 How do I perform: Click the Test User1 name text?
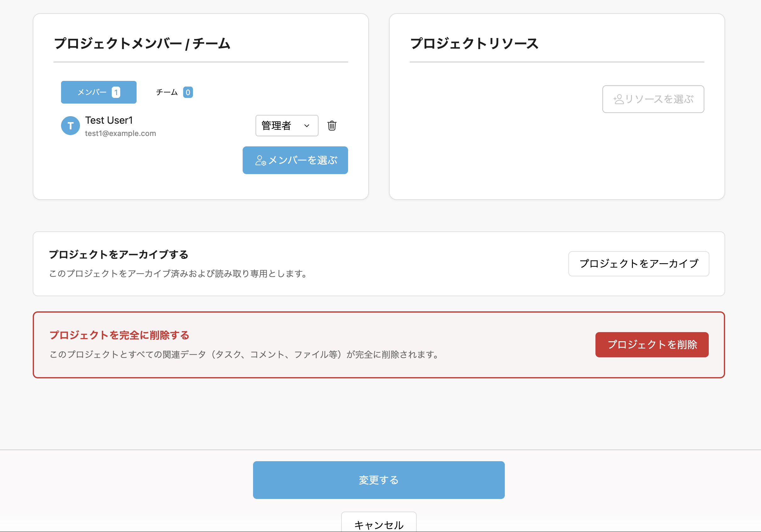coord(109,120)
